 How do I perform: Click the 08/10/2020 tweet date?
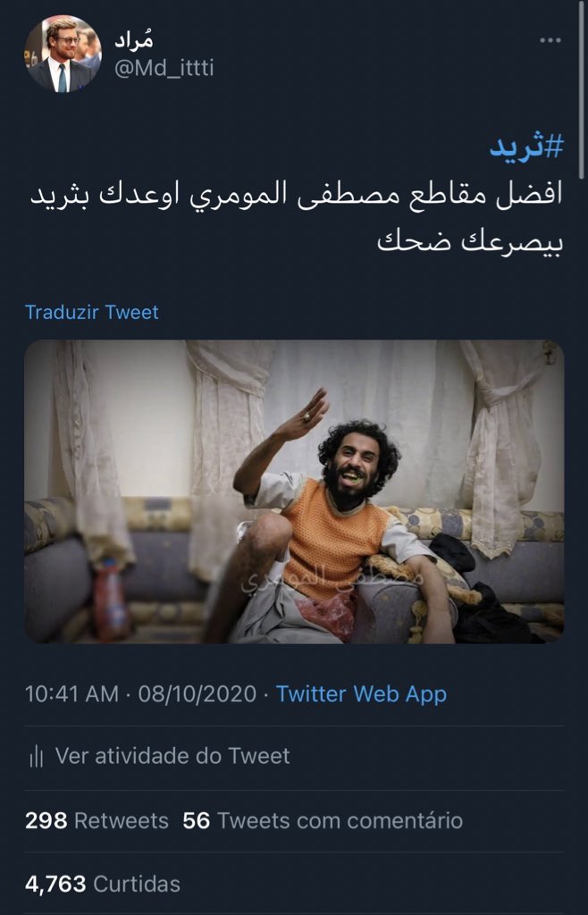197,693
